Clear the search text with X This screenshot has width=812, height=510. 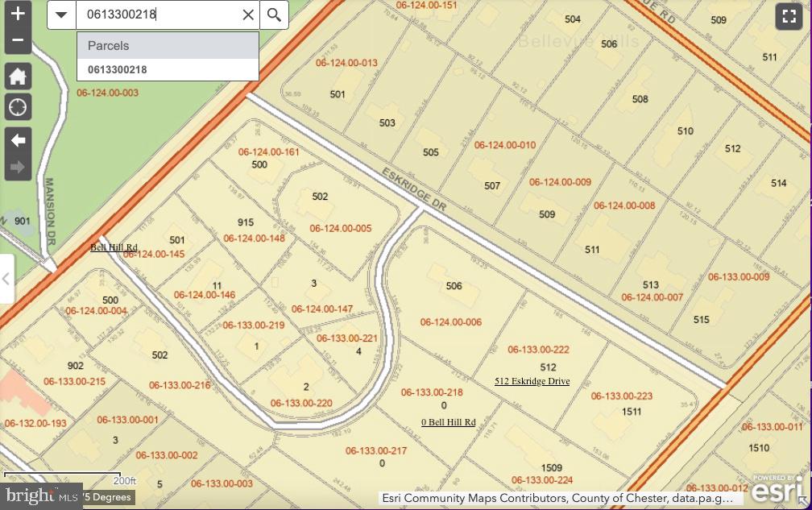coord(248,15)
